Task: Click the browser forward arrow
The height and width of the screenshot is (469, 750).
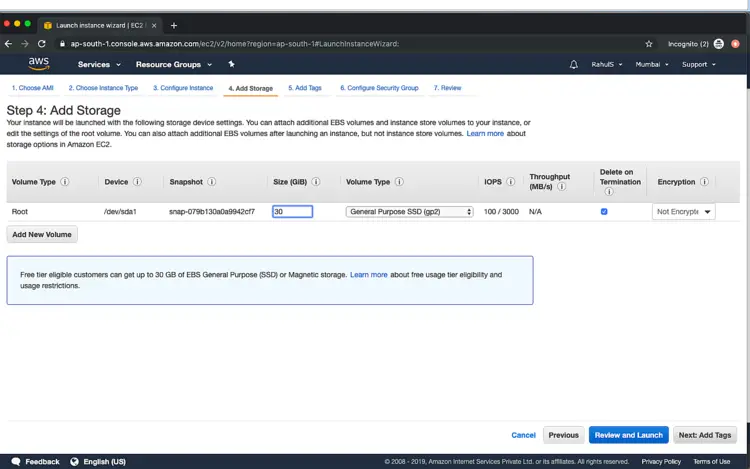Action: click(25, 44)
